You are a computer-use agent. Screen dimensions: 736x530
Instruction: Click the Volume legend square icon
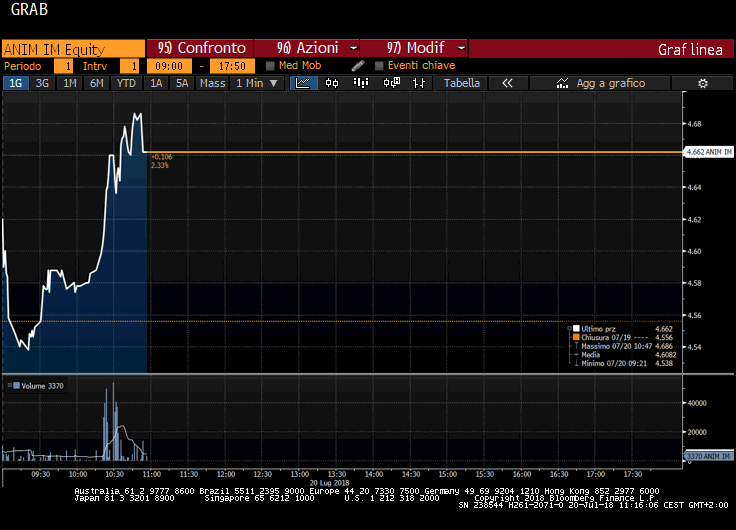pos(16,385)
